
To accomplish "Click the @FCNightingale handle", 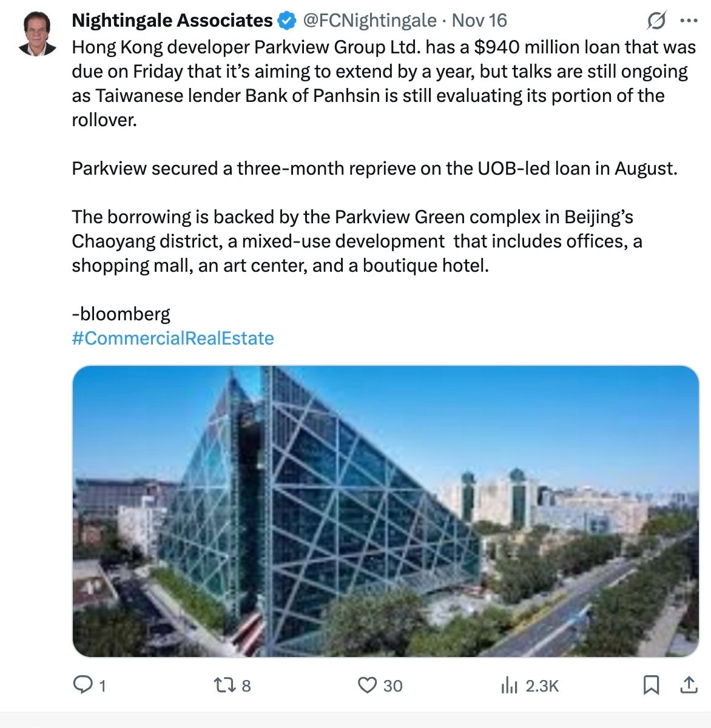I will coord(369,21).
